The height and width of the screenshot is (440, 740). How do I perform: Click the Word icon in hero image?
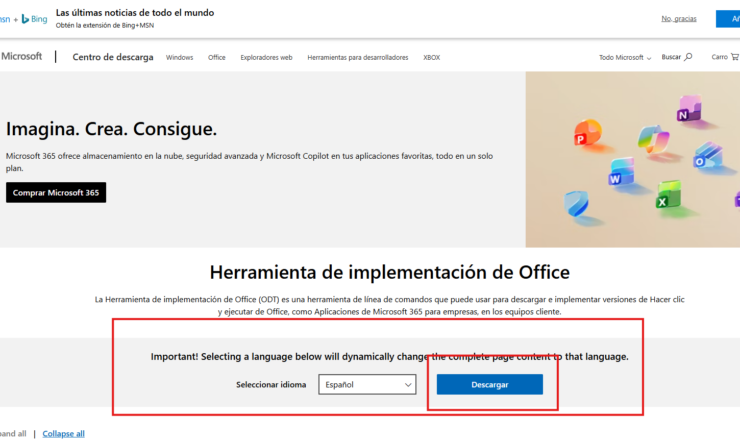pos(621,172)
